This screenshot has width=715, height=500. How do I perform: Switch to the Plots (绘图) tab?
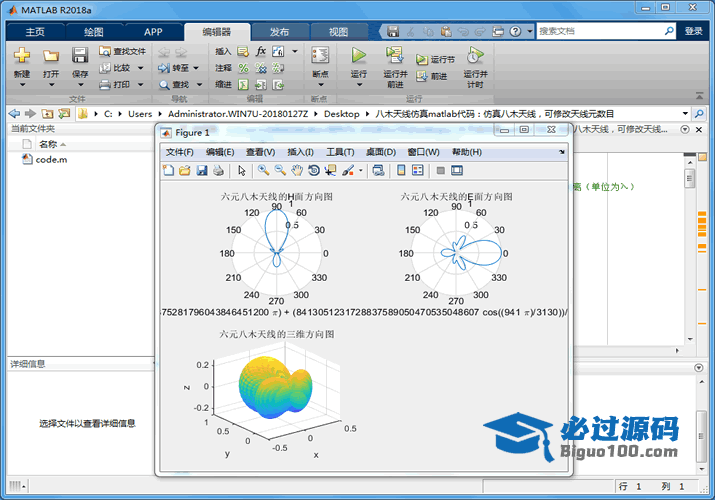[93, 31]
